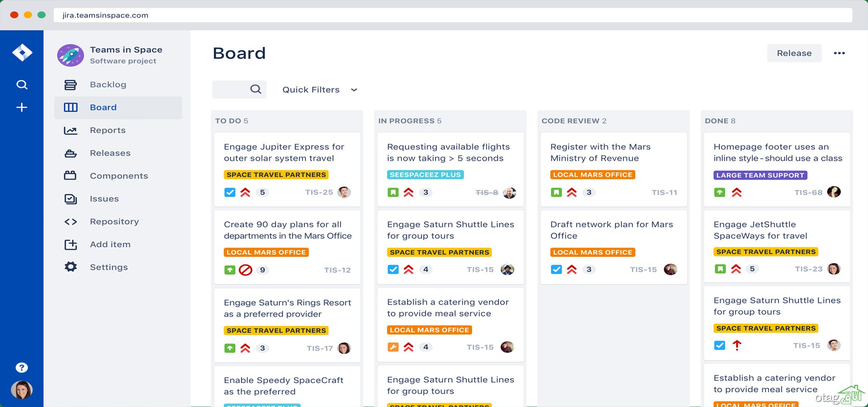Open the user profile avatar in the blue sidebar
This screenshot has width=868, height=407.
click(22, 390)
